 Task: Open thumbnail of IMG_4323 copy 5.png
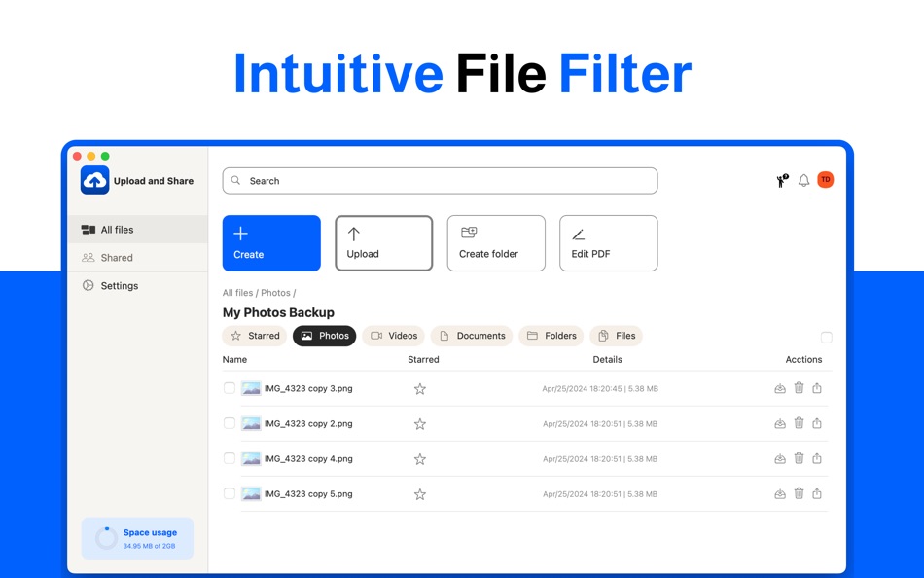tap(251, 494)
